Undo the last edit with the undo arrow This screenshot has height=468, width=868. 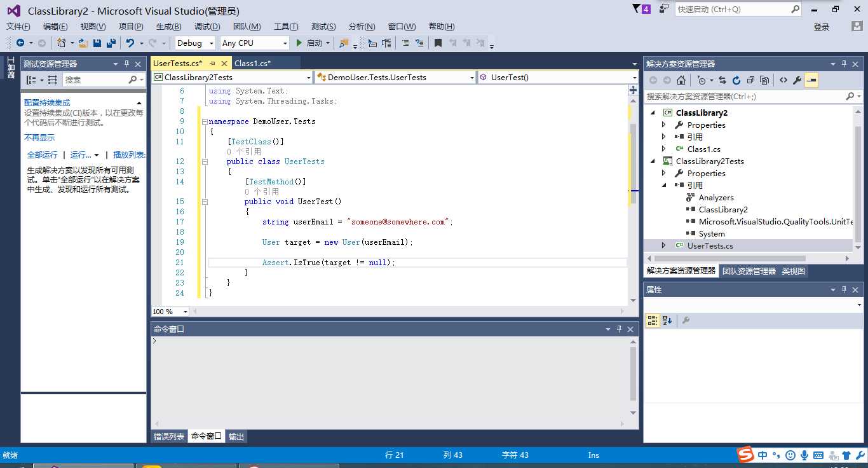pyautogui.click(x=130, y=43)
